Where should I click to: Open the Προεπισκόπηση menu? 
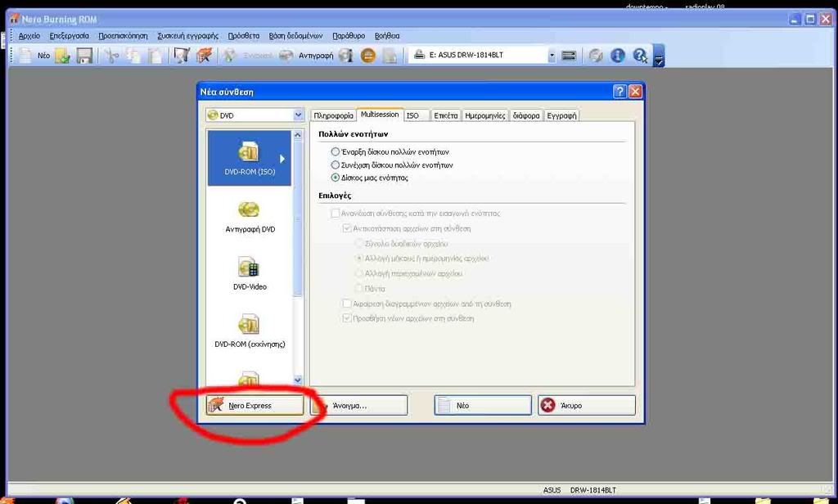click(123, 36)
